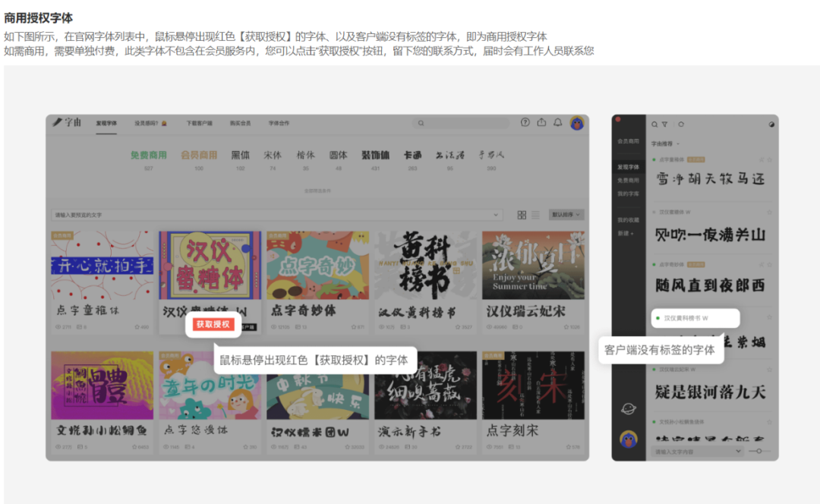Select the 免费商用 font category
The width and height of the screenshot is (820, 504).
149,155
